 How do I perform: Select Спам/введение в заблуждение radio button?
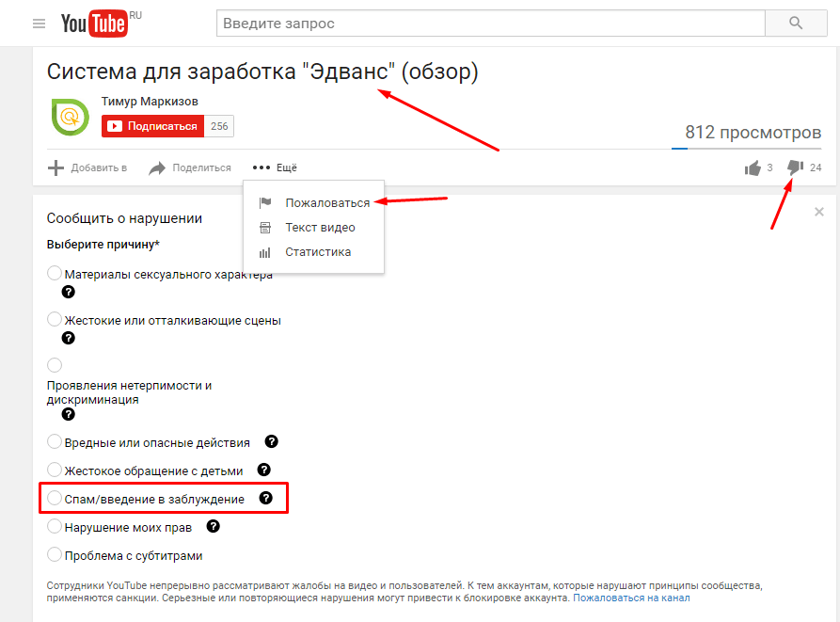(x=55, y=498)
